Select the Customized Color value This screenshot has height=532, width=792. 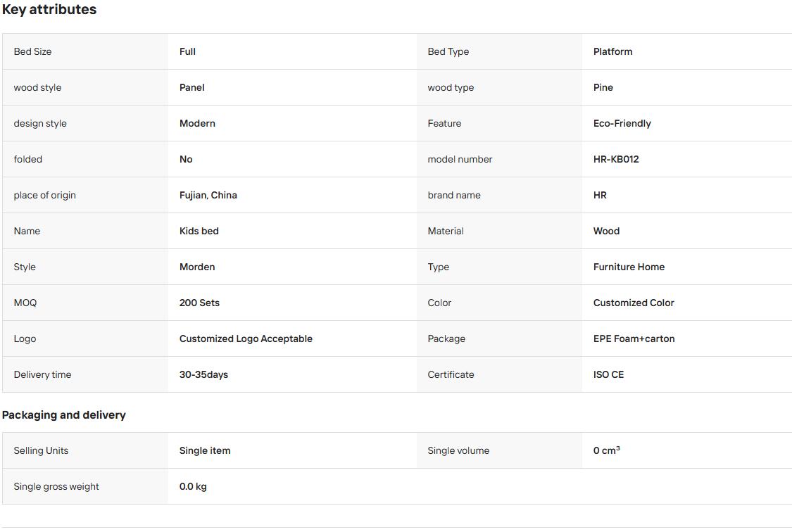634,303
